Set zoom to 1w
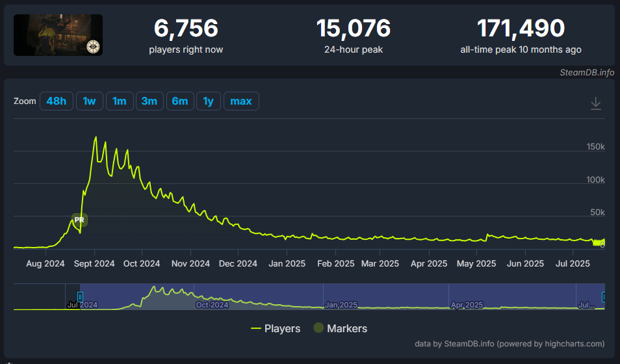Viewport: 620px width, 364px height. click(x=90, y=101)
